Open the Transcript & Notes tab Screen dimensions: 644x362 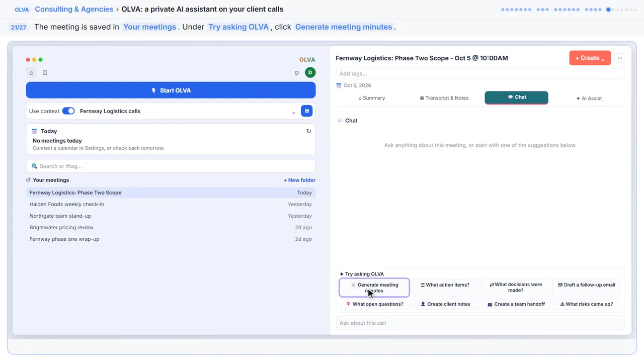[444, 98]
